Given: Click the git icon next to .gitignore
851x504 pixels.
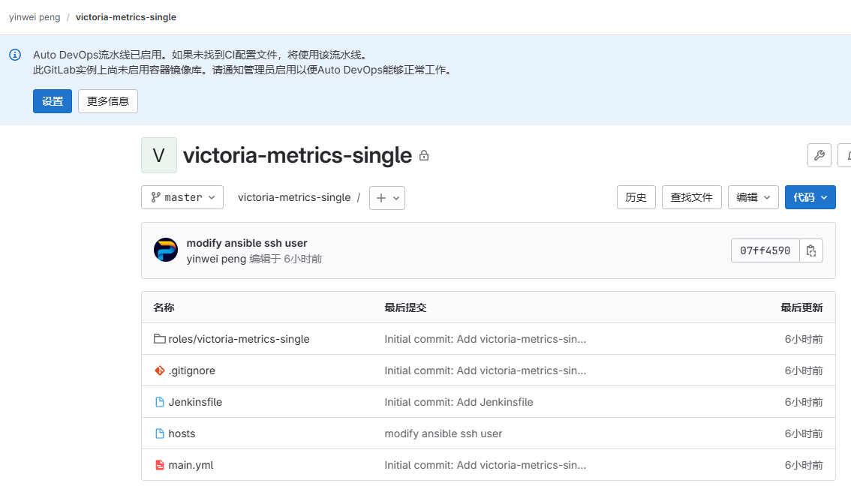Looking at the screenshot, I should (x=160, y=370).
